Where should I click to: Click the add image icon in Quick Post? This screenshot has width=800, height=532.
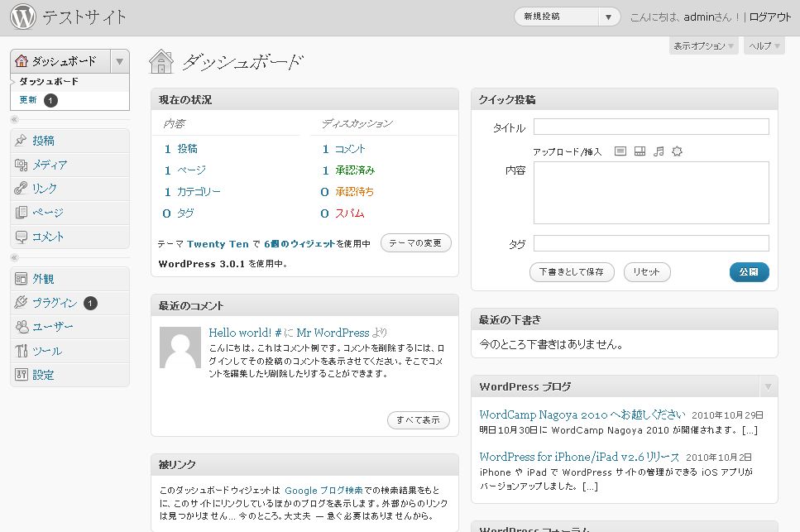pyautogui.click(x=620, y=151)
